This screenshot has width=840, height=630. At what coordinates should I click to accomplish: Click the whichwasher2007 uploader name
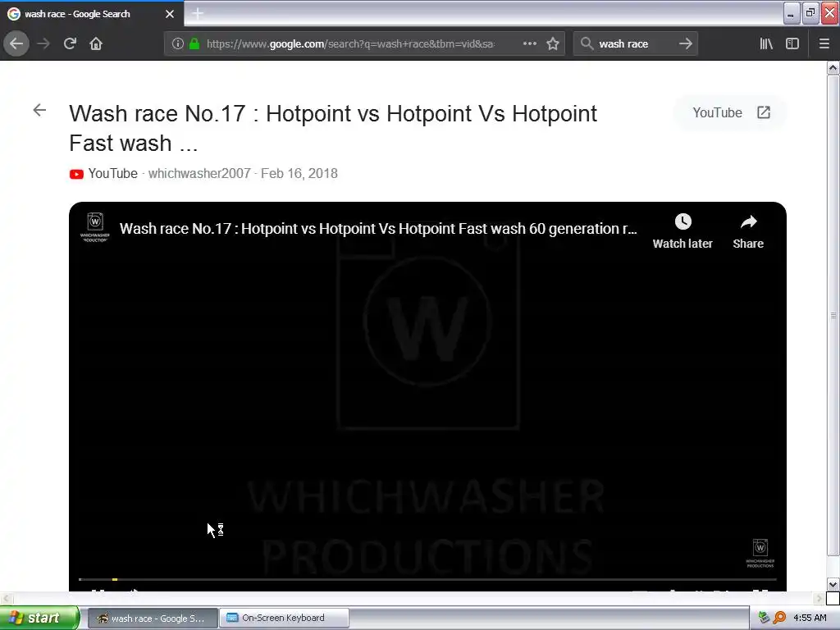pos(199,174)
